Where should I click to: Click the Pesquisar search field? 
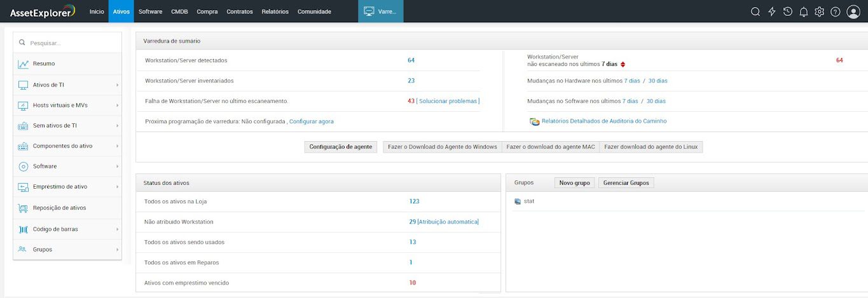[x=70, y=43]
